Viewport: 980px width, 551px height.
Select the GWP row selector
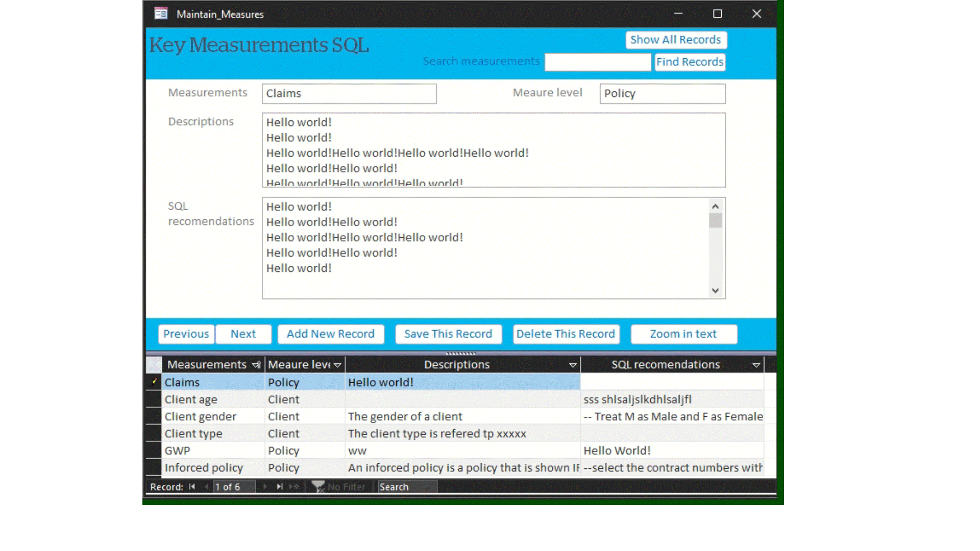(154, 450)
